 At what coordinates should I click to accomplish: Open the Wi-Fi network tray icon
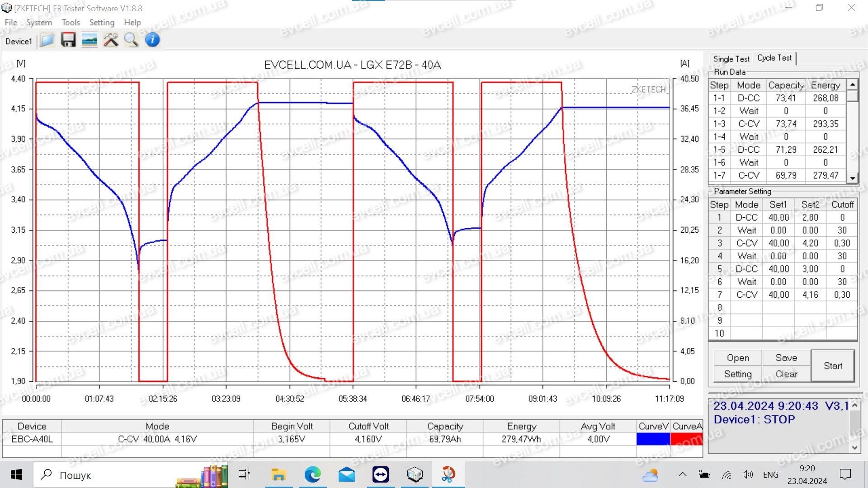click(x=726, y=474)
